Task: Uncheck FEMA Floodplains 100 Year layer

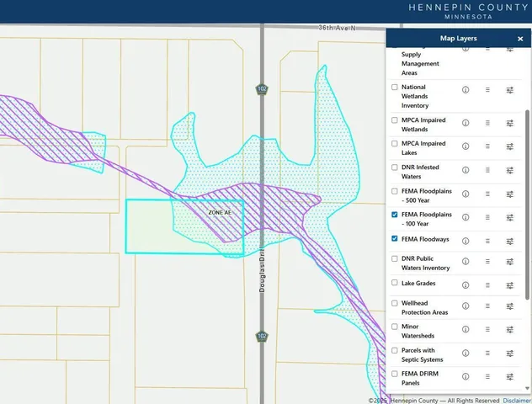Action: click(x=395, y=215)
